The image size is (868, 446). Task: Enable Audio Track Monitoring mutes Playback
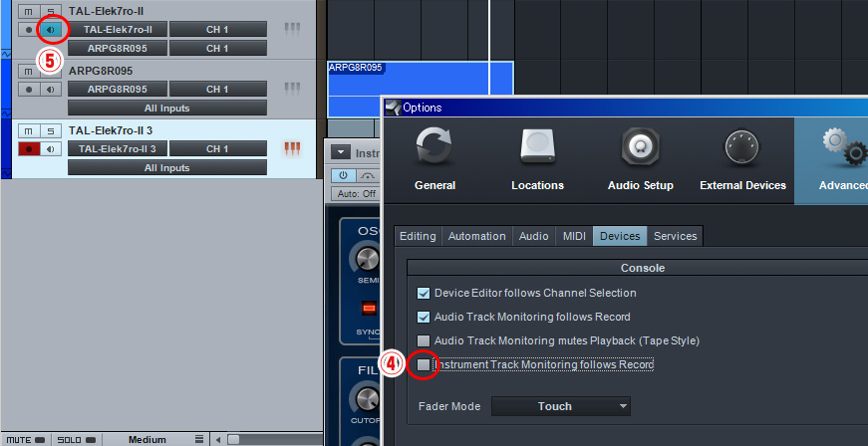pyautogui.click(x=425, y=340)
